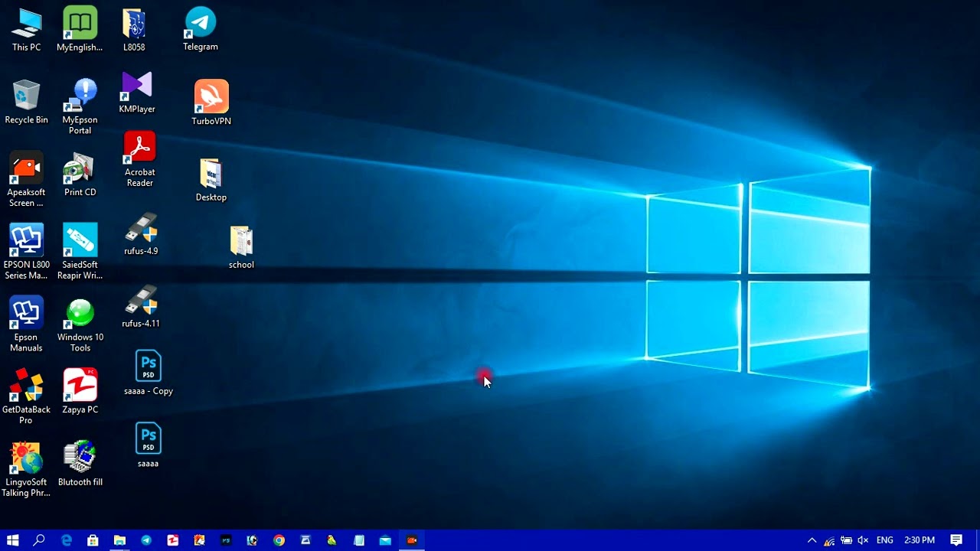Screen dimensions: 980x551
Task: Open taskbar Search magnifier
Action: pos(39,540)
